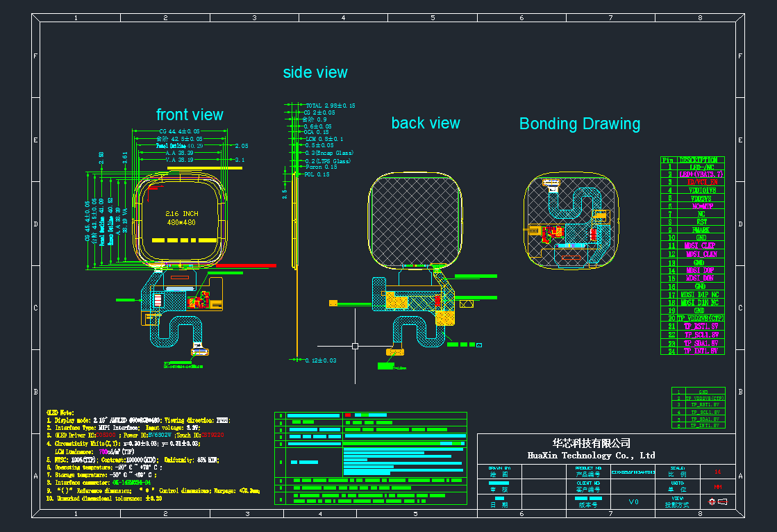
Task: Click the V0 version cell
Action: tap(633, 502)
